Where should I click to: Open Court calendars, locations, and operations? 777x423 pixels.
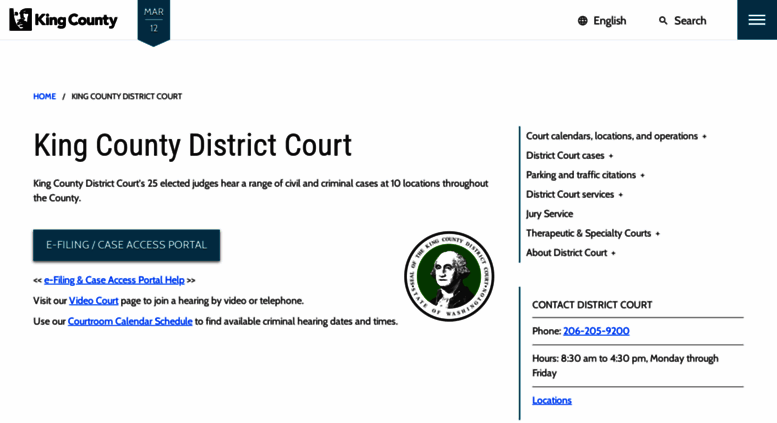[x=611, y=136]
